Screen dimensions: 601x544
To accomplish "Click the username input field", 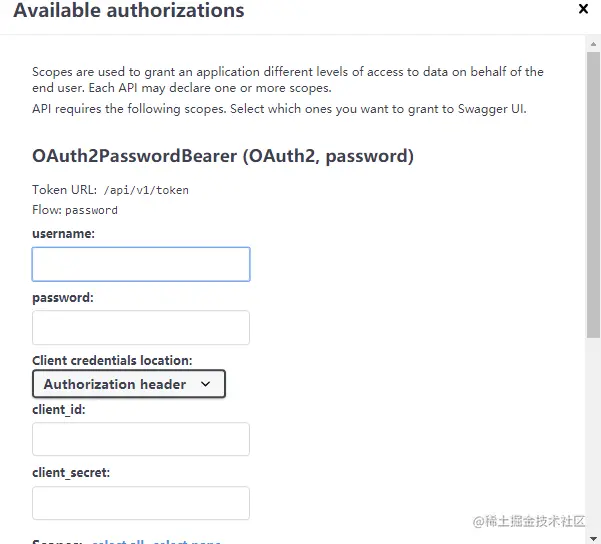I will (141, 264).
